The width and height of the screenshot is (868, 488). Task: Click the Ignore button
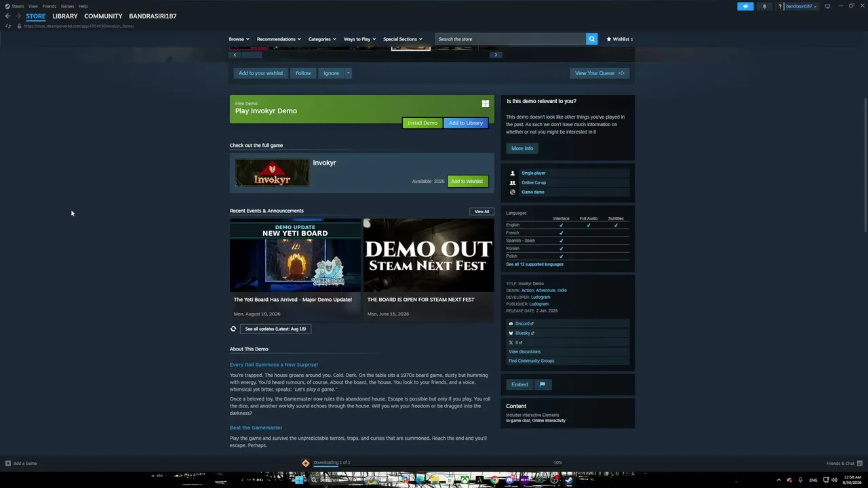pos(331,73)
